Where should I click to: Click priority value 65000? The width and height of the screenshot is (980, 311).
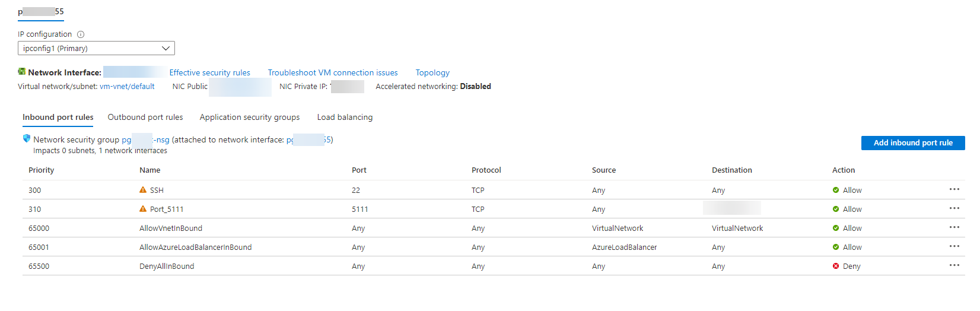tap(39, 229)
